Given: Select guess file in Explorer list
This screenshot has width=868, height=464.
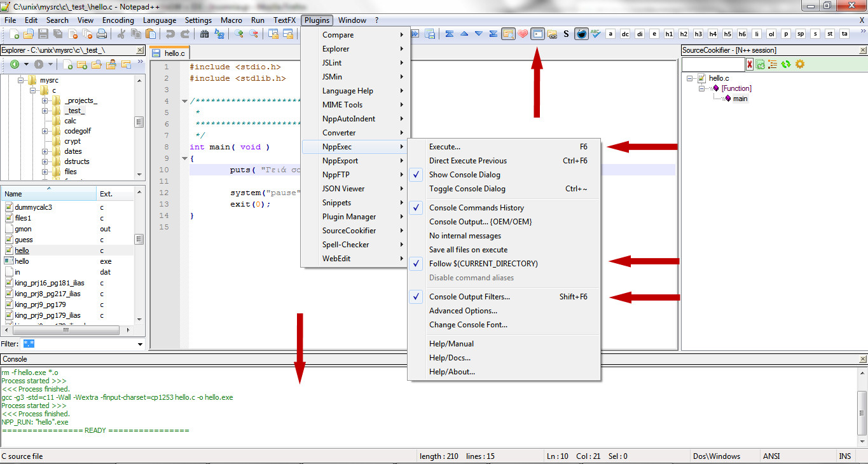Looking at the screenshot, I should [24, 240].
